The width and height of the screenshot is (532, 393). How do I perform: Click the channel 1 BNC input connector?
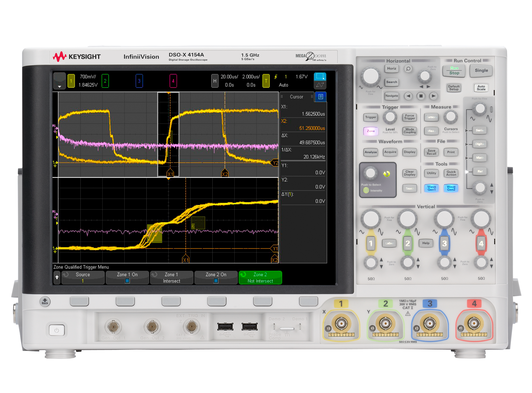click(x=341, y=324)
